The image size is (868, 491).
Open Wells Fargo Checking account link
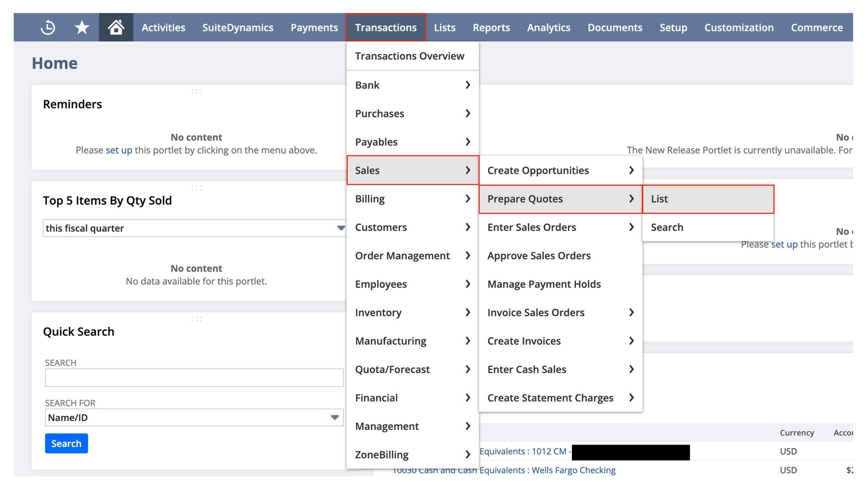[x=504, y=470]
